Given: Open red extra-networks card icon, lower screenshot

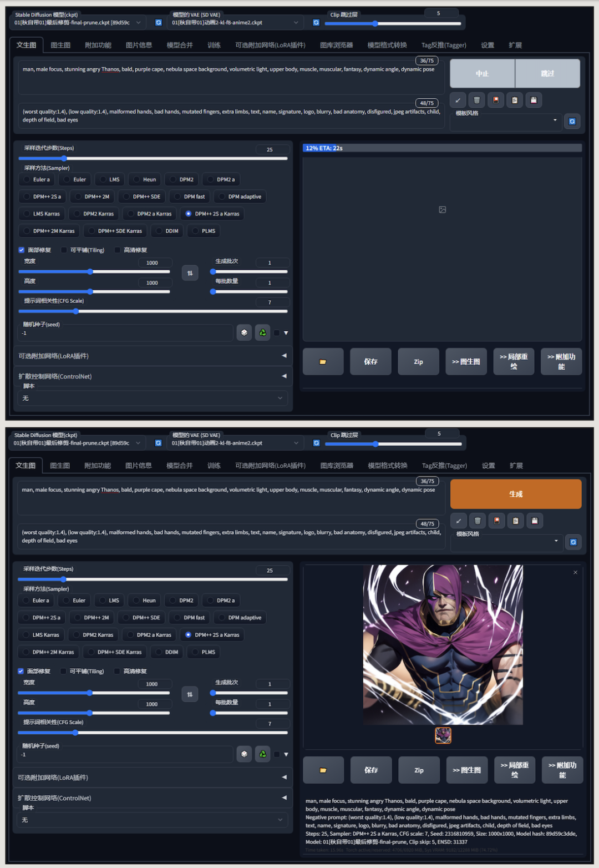Looking at the screenshot, I should click(x=496, y=521).
